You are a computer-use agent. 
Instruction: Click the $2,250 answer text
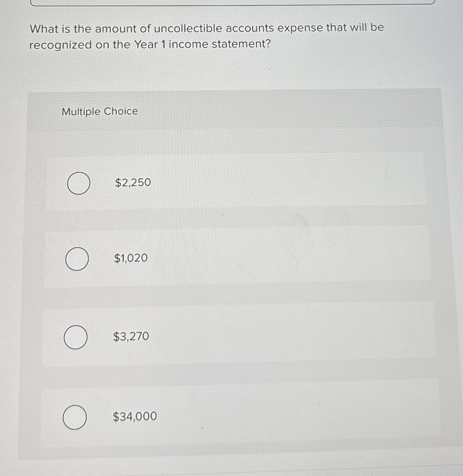pyautogui.click(x=132, y=183)
